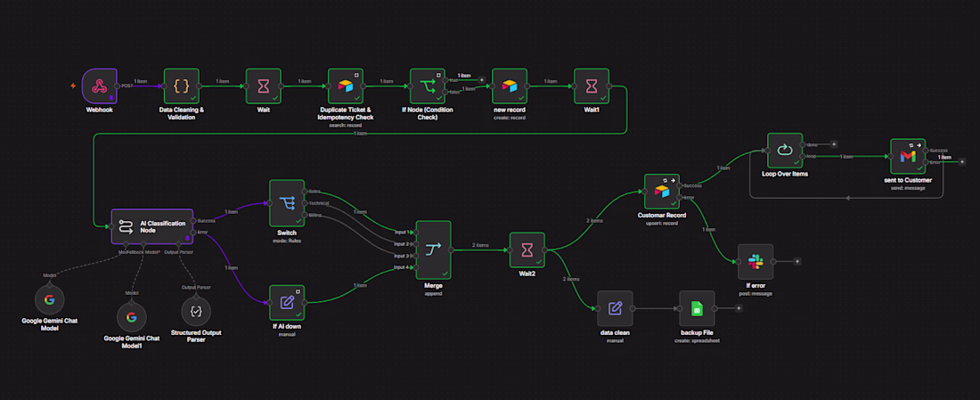This screenshot has height=400, width=980.
Task: Open the data clean edit node
Action: click(615, 308)
